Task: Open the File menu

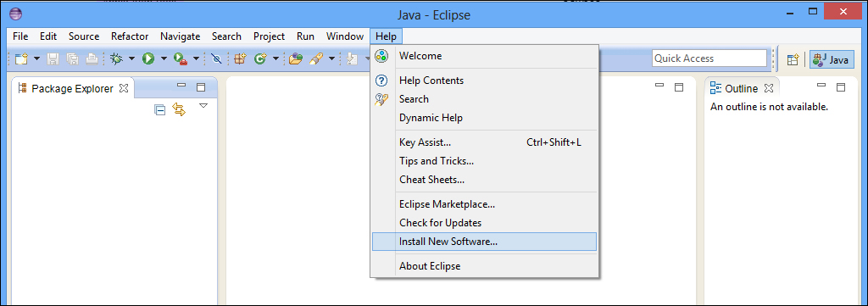Action: pos(20,36)
